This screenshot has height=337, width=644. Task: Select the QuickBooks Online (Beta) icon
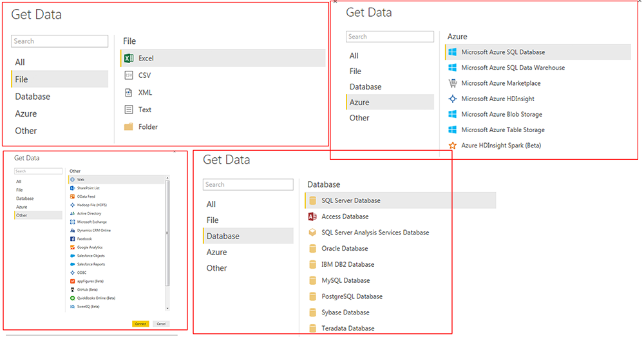coord(72,298)
